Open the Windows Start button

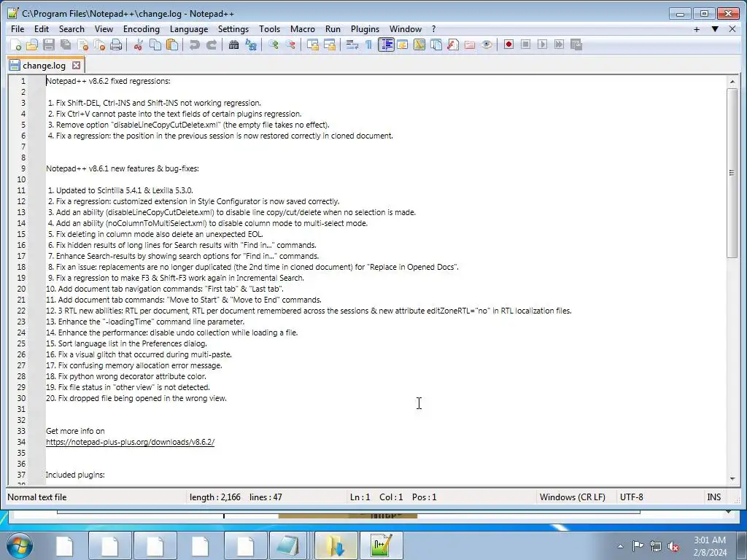point(20,545)
